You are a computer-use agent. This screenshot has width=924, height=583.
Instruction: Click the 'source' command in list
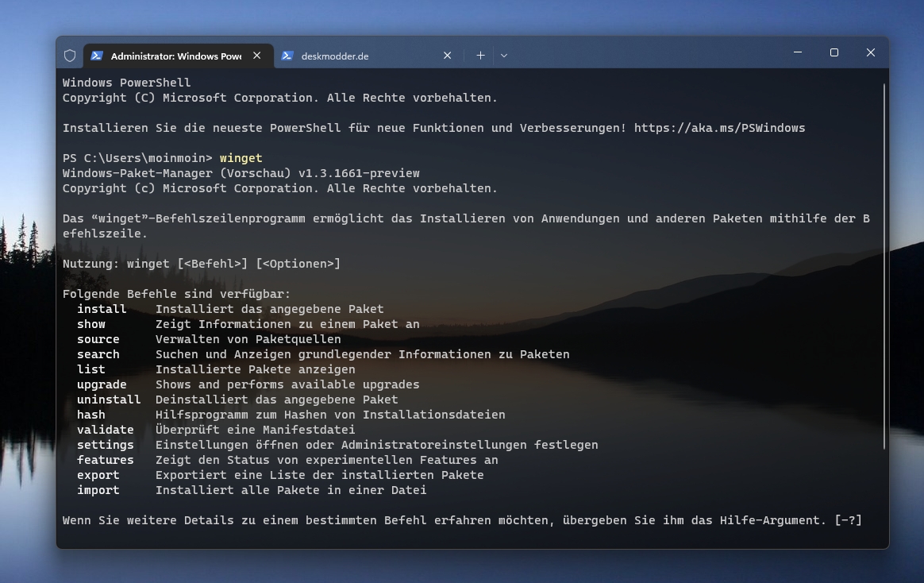pyautogui.click(x=98, y=339)
